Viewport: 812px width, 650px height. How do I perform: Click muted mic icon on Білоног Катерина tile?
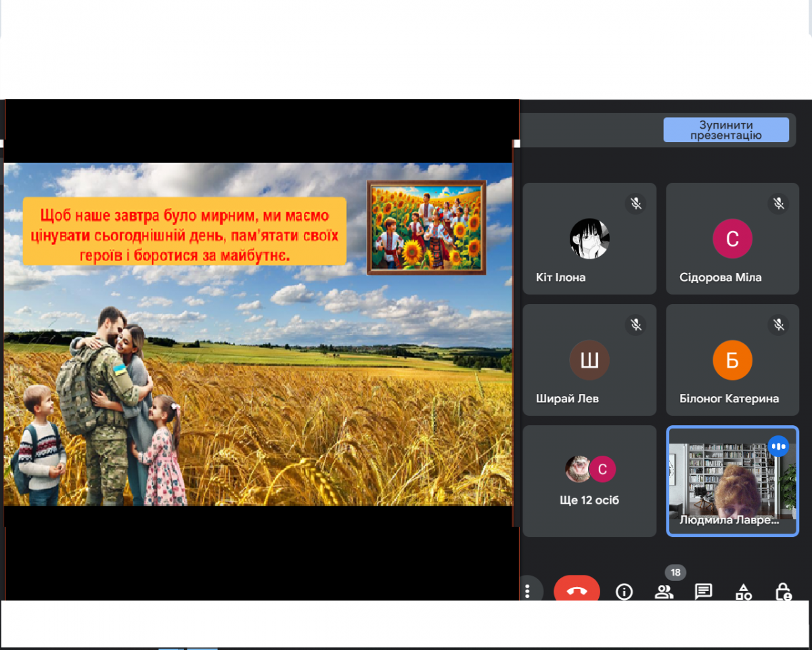click(779, 324)
